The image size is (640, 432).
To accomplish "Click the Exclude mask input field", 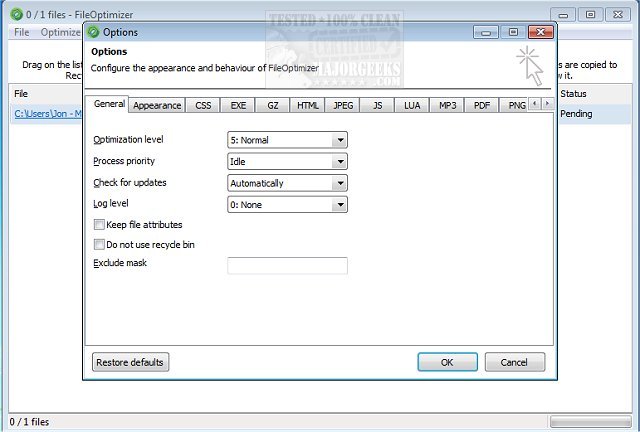I will [x=287, y=265].
